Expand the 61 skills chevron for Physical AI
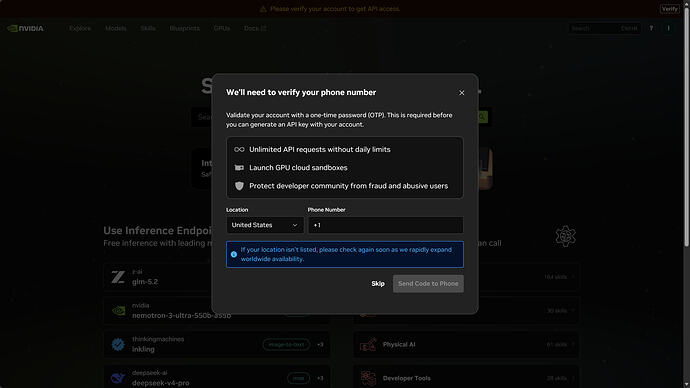690x388 pixels. [573, 344]
